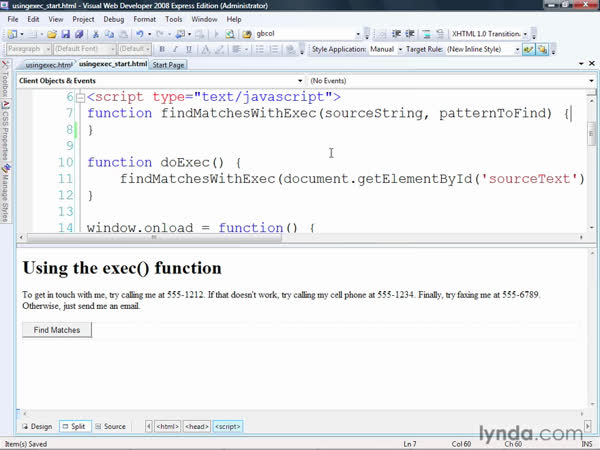Click the Undo arrow icon
This screenshot has height=450, width=600.
pos(140,33)
